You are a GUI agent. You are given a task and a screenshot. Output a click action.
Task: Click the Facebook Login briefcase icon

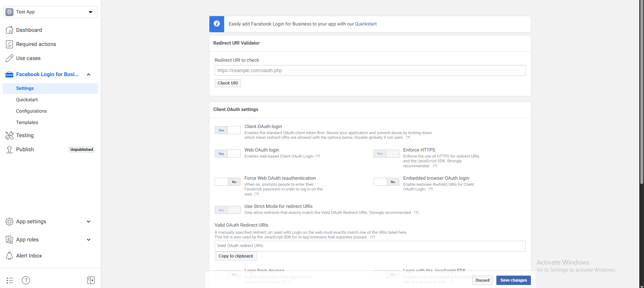(9, 74)
